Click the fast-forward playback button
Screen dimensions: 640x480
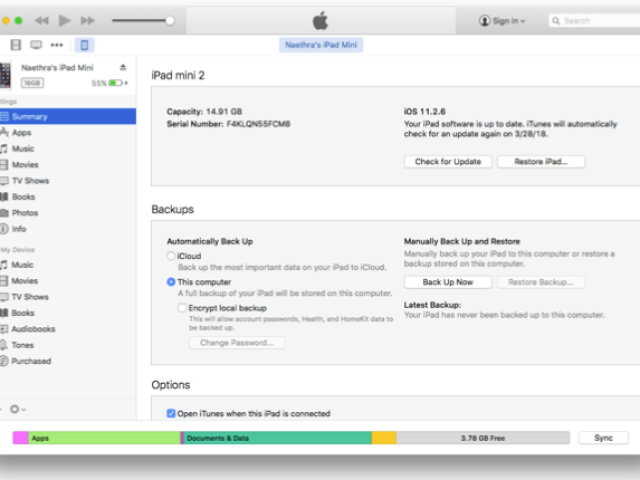pos(87,20)
